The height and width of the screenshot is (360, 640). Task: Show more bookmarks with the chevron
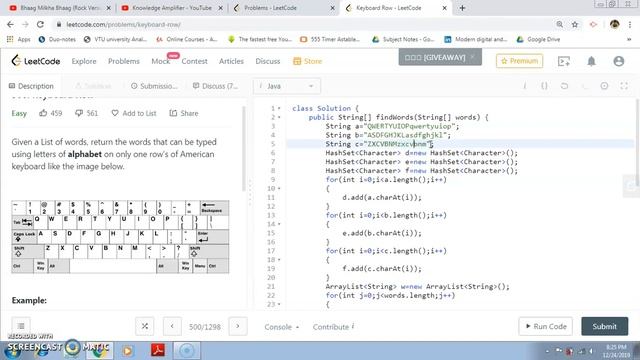(x=629, y=40)
